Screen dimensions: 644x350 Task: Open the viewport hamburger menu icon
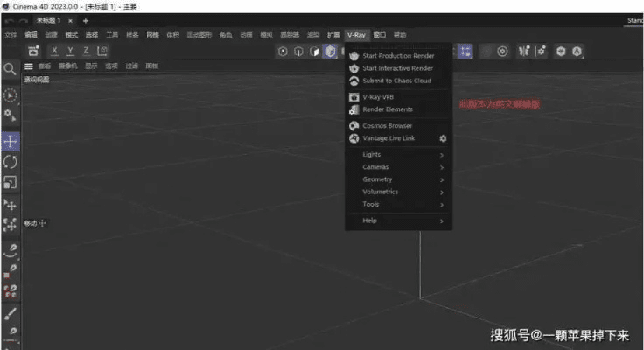pyautogui.click(x=28, y=66)
